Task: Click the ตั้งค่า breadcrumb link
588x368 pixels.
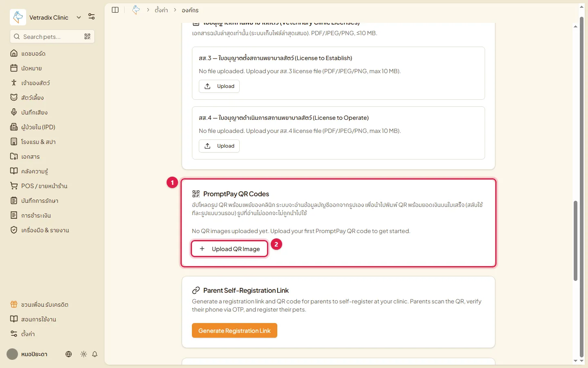Action: click(161, 10)
